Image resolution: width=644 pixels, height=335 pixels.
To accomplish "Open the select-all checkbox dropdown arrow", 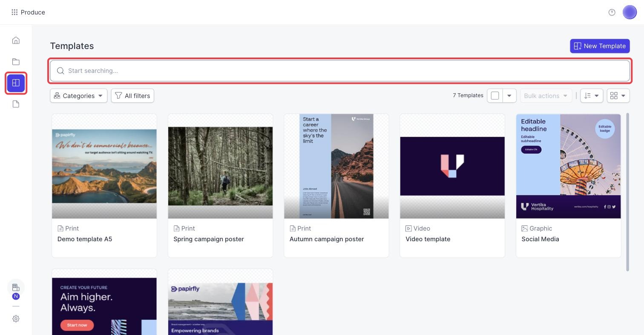I will coord(509,96).
